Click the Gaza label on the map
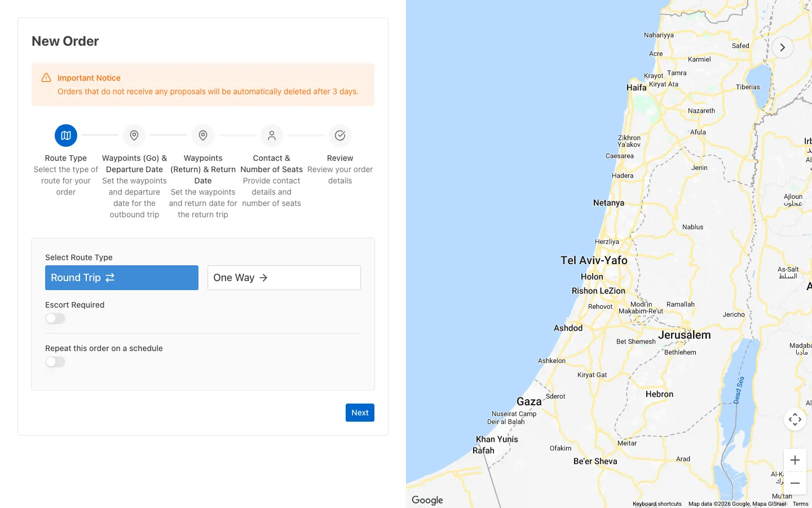The width and height of the screenshot is (812, 508). click(x=529, y=401)
